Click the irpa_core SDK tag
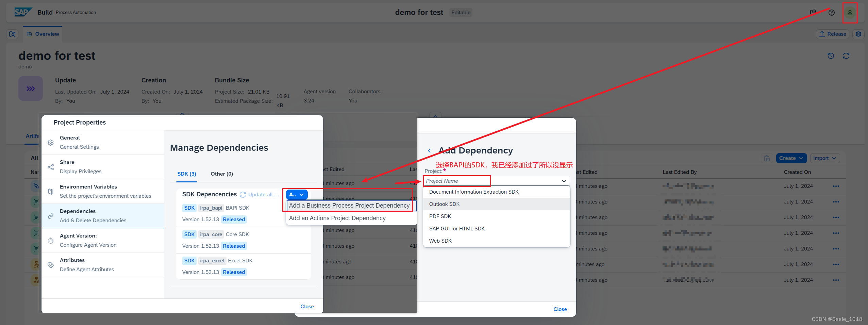This screenshot has width=868, height=325. tap(211, 234)
